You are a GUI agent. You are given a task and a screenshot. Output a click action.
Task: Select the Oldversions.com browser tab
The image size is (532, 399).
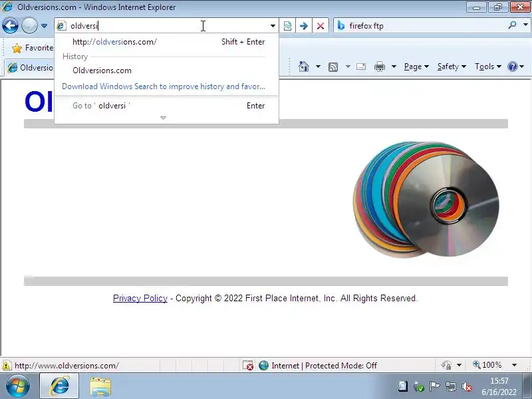coord(30,68)
